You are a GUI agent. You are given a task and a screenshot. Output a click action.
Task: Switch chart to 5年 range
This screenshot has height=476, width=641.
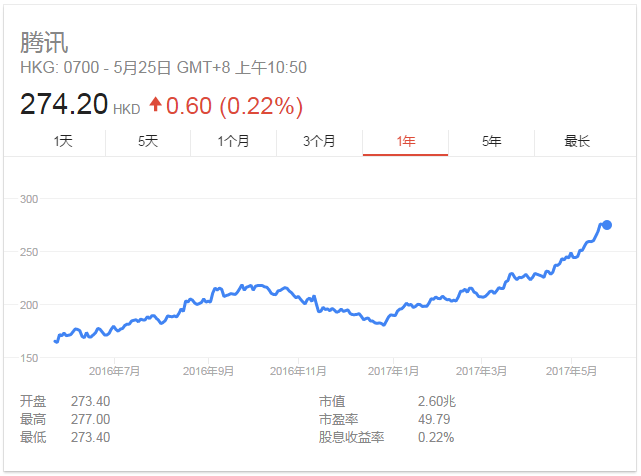tap(491, 141)
